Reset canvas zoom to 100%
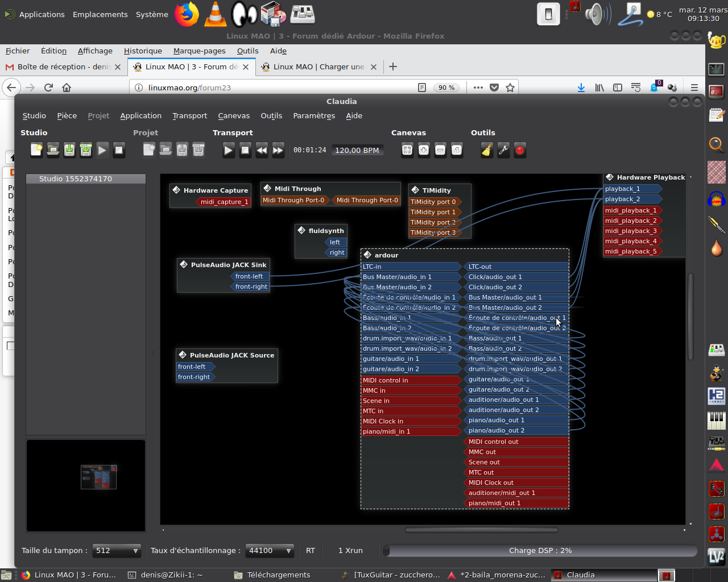Viewport: 728px width, 582px height. [x=457, y=150]
